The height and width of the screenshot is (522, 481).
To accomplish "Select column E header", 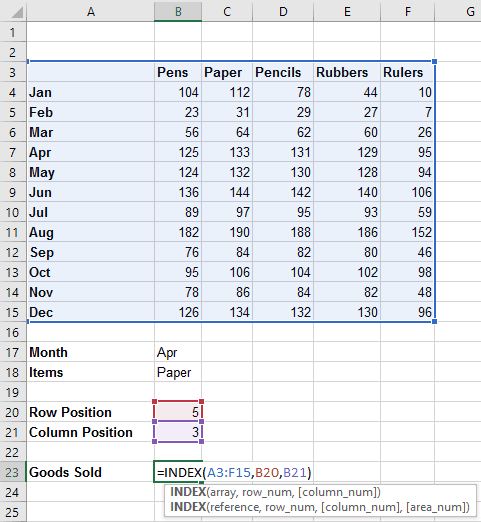I will point(347,11).
